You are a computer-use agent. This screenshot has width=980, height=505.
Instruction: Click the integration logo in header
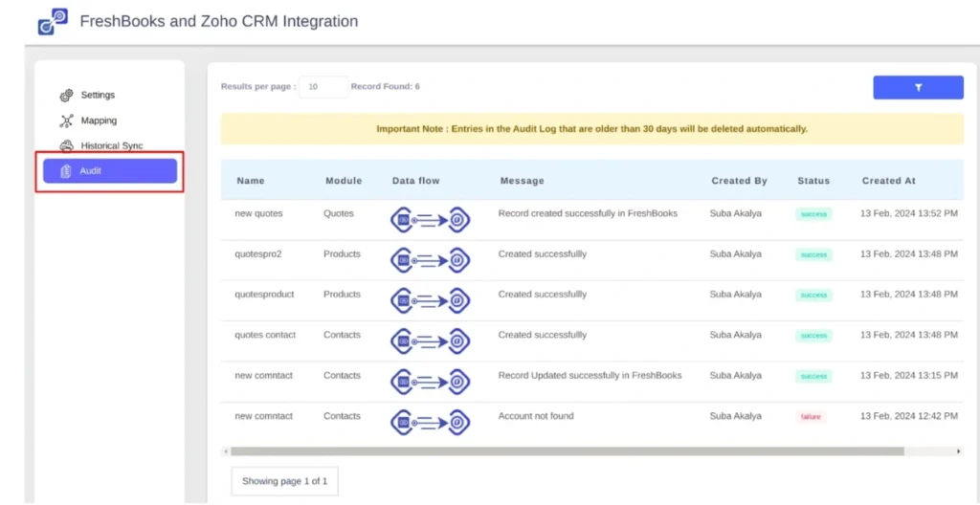53,21
